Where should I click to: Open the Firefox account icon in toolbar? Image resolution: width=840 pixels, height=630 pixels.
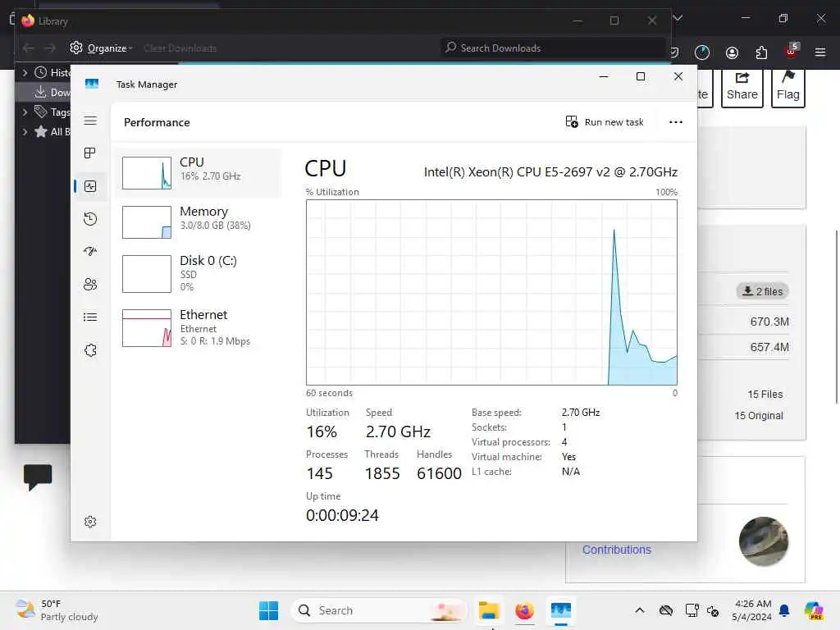[732, 52]
